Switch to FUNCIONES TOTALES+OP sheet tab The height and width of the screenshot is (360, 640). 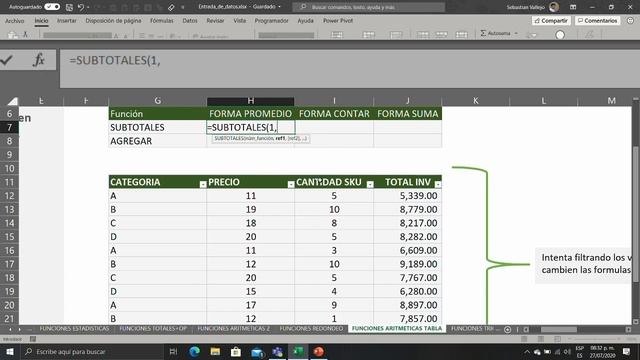coord(153,329)
